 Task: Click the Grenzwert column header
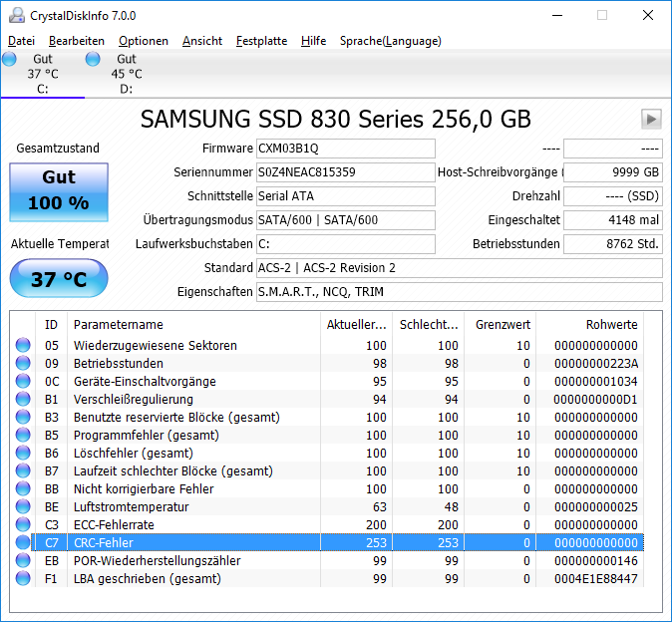pyautogui.click(x=501, y=324)
